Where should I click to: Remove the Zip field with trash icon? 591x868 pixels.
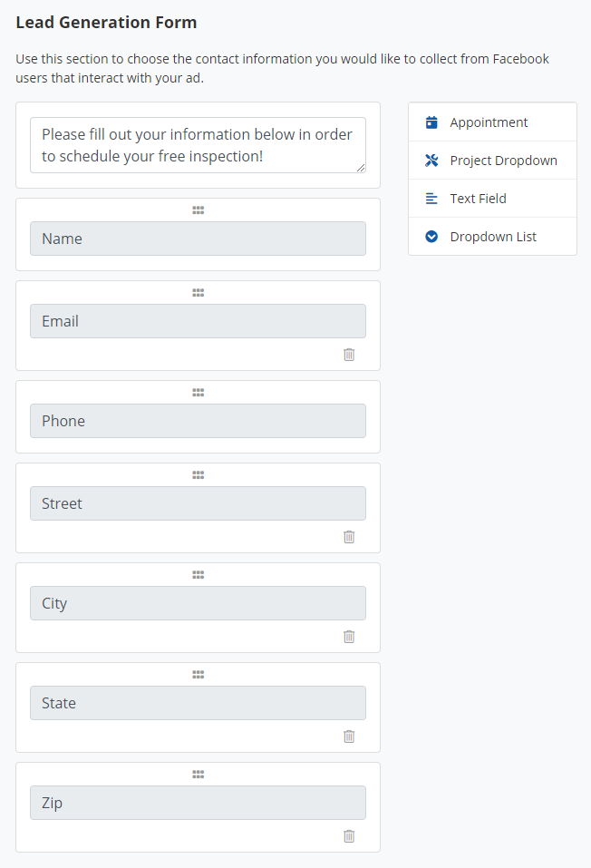[349, 836]
